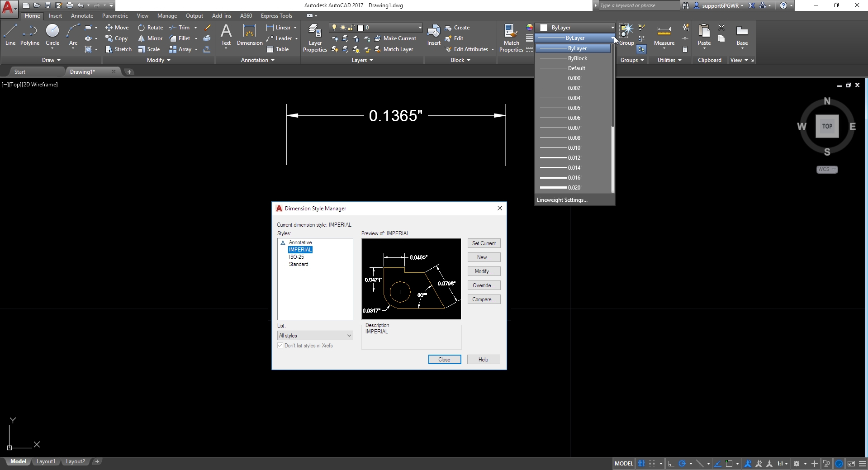
Task: Select the Circle tool in Draw panel
Action: (x=52, y=35)
